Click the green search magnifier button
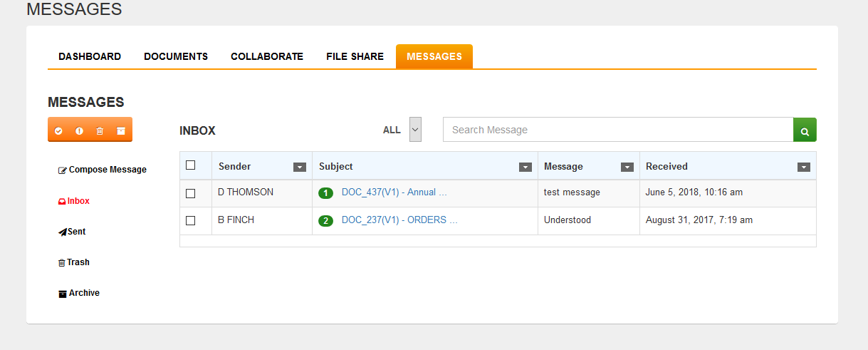 click(x=805, y=130)
